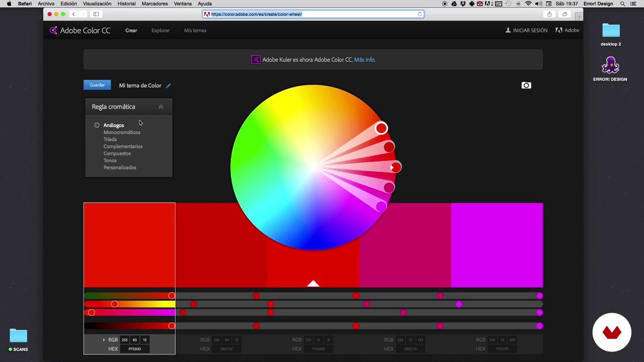This screenshot has height=362, width=644.
Task: Click the topmost white-ringed handle on the color wheel
Action: (381, 128)
